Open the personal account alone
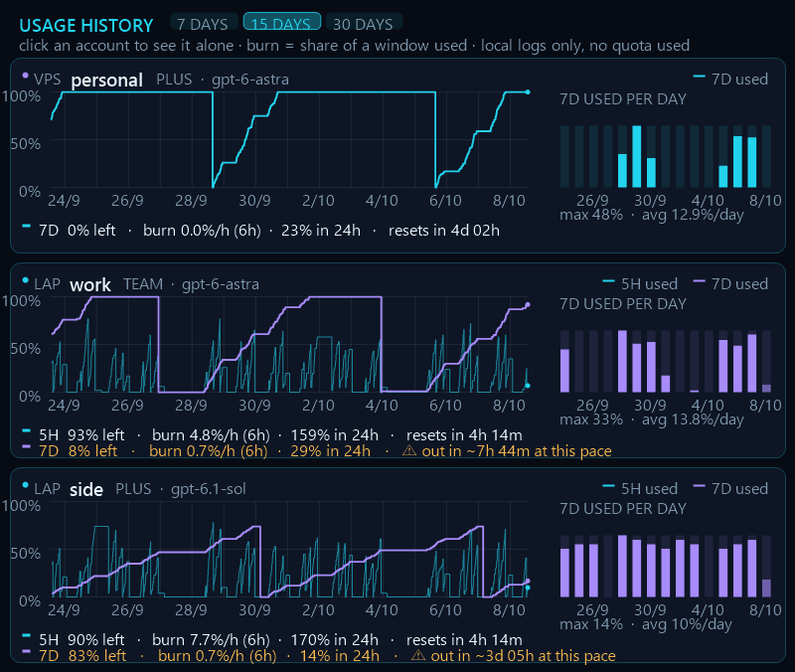The image size is (795, 672). [x=107, y=80]
